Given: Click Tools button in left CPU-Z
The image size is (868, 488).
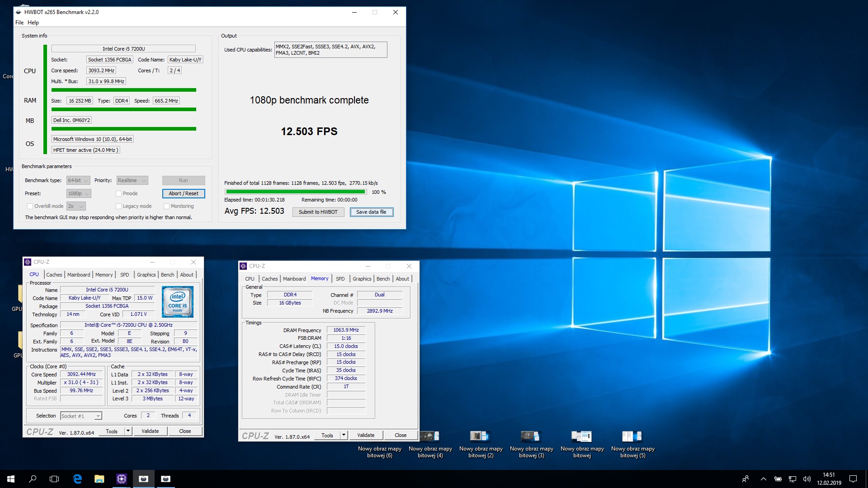Looking at the screenshot, I should 112,432.
